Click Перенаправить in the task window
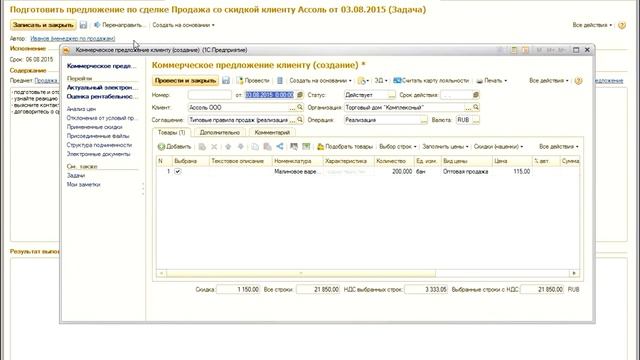Viewport: 640px width, 360px height. [119, 25]
